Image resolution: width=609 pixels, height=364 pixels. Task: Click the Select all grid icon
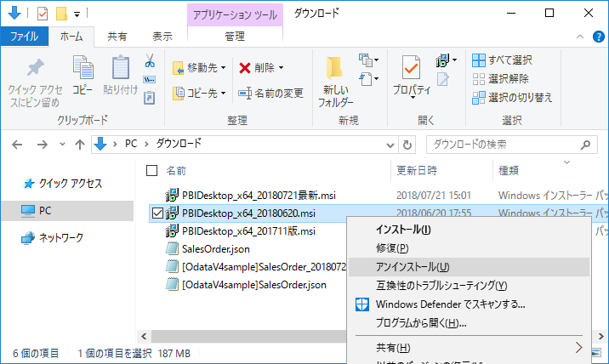[479, 60]
